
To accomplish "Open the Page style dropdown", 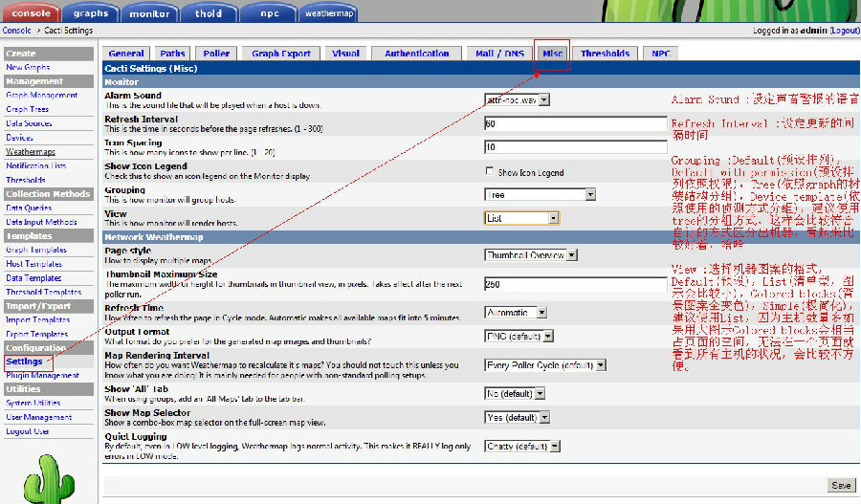I will coord(531,255).
